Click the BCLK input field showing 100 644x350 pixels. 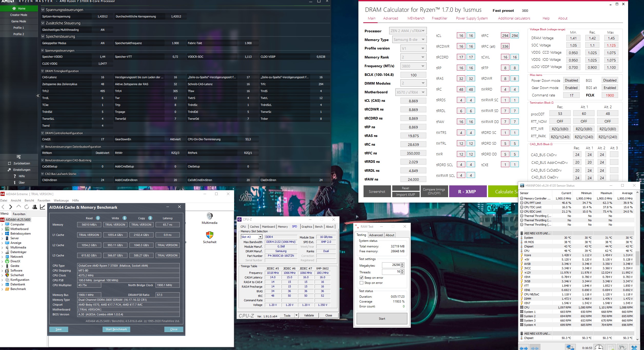413,75
